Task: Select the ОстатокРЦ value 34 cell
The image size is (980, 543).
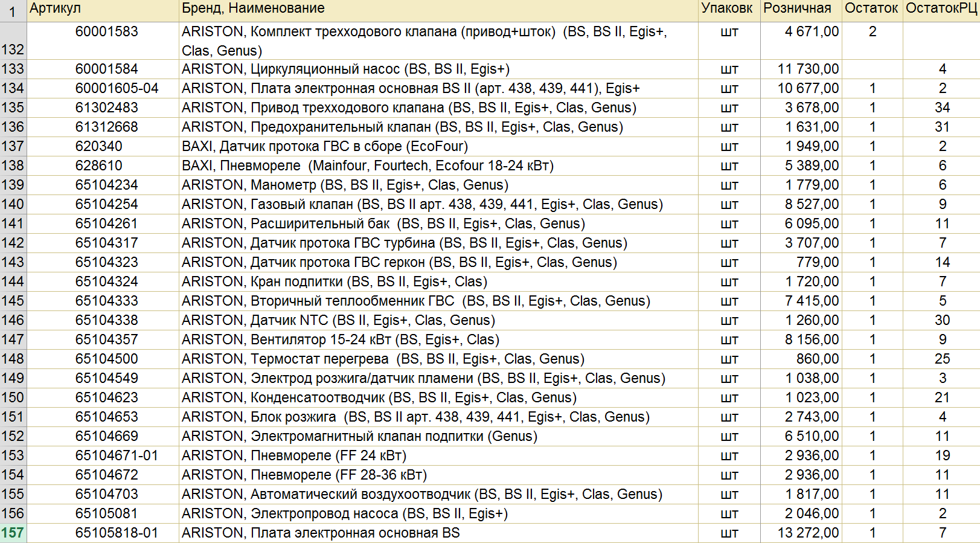Action: coord(941,108)
